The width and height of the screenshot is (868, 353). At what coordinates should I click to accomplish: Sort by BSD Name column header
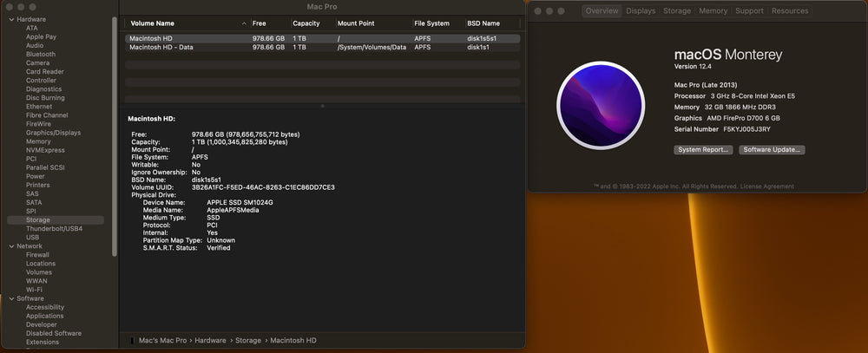(483, 23)
